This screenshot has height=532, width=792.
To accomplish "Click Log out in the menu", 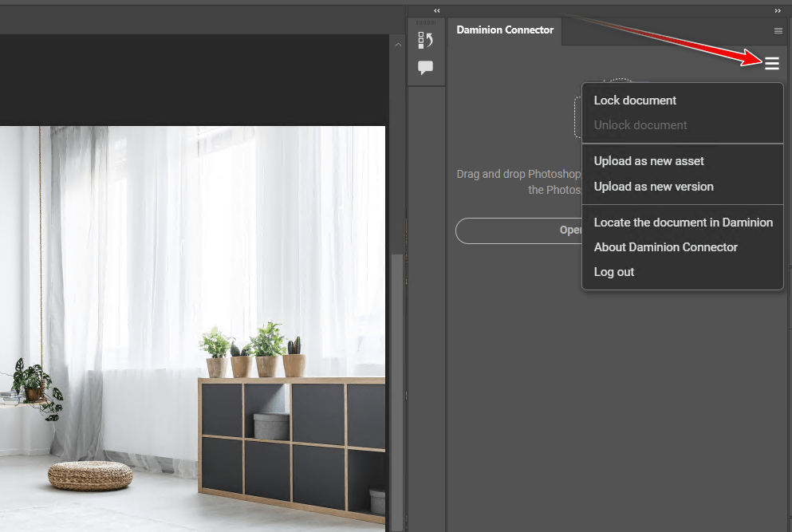I will [614, 272].
